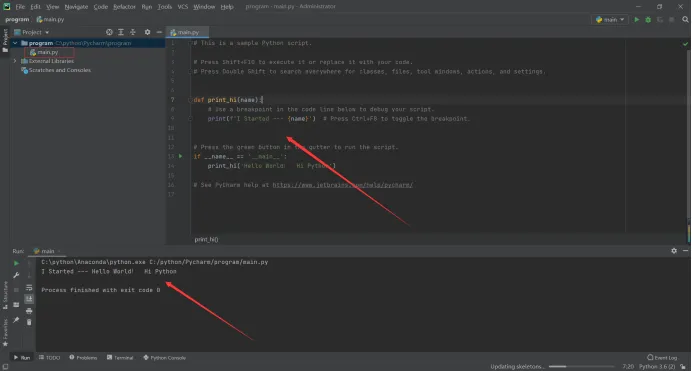Open Search Everywhere magnifier icon

pos(685,19)
